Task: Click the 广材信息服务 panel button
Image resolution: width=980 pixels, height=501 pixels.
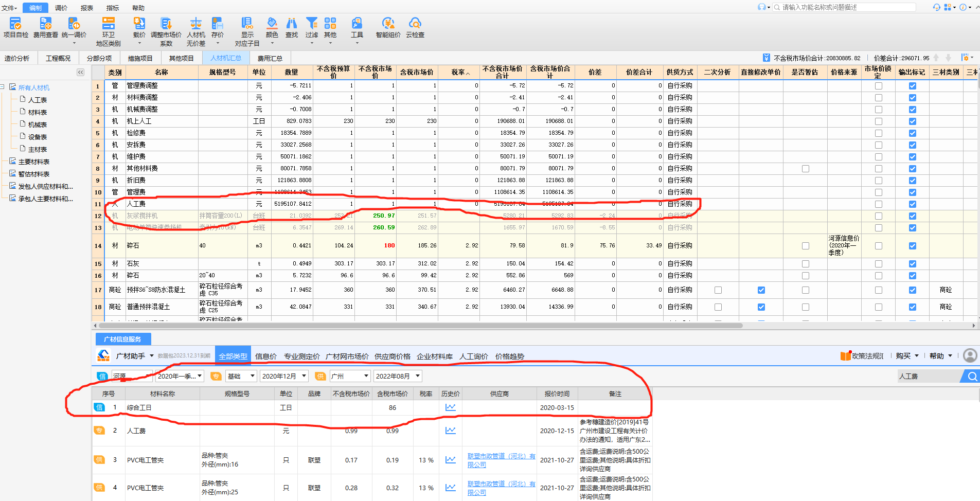Action: pos(123,339)
